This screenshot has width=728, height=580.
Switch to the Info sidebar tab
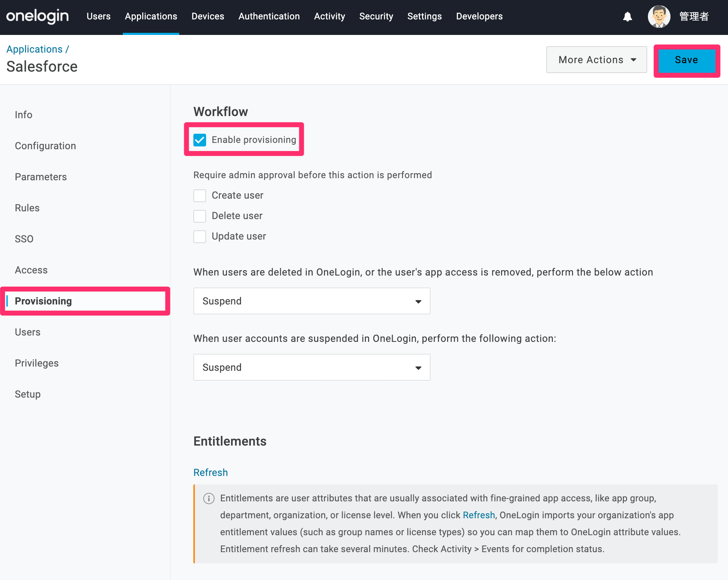24,115
